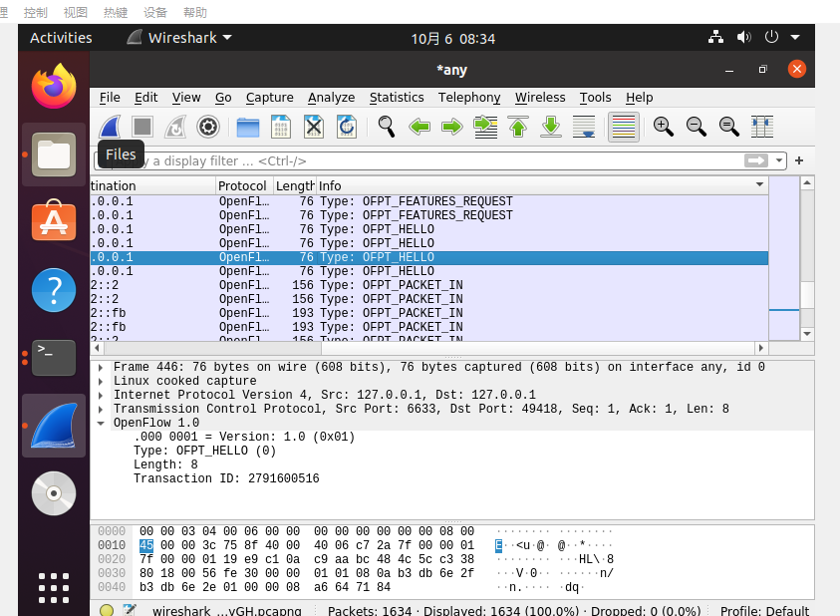The image size is (840, 616).
Task: Zoom out main window text
Action: click(x=697, y=127)
